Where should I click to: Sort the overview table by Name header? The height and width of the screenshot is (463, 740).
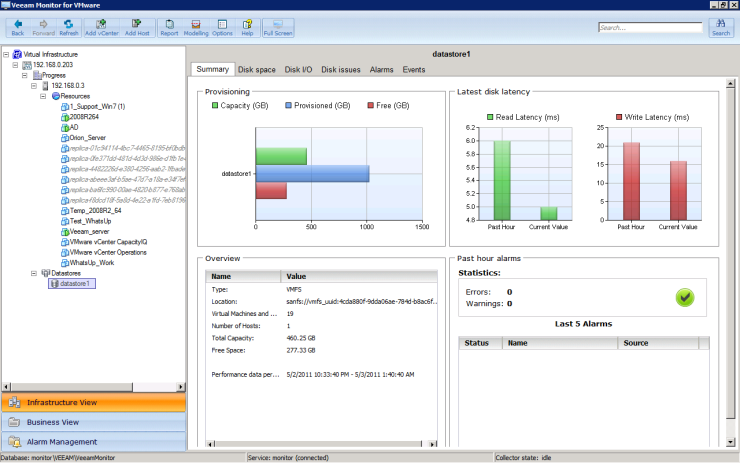point(243,276)
